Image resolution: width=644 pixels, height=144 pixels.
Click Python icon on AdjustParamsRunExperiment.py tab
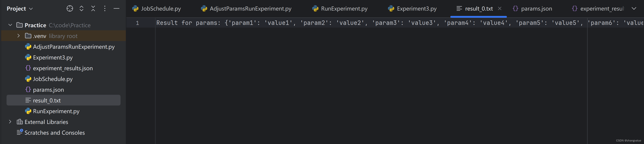pos(204,8)
